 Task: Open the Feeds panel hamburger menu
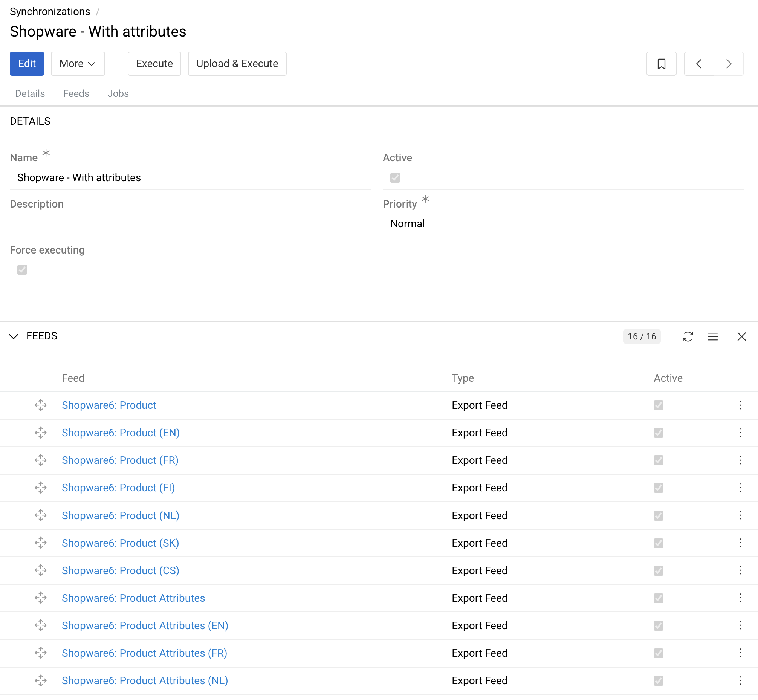[712, 336]
